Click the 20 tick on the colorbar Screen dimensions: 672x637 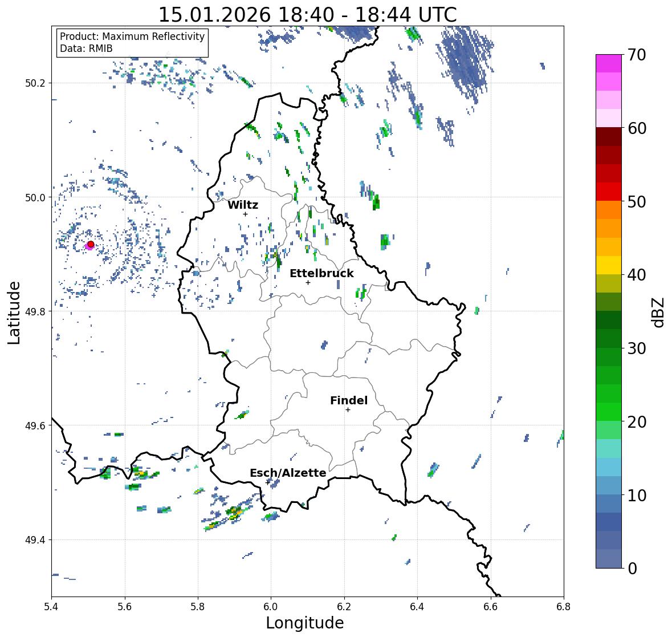click(x=637, y=421)
